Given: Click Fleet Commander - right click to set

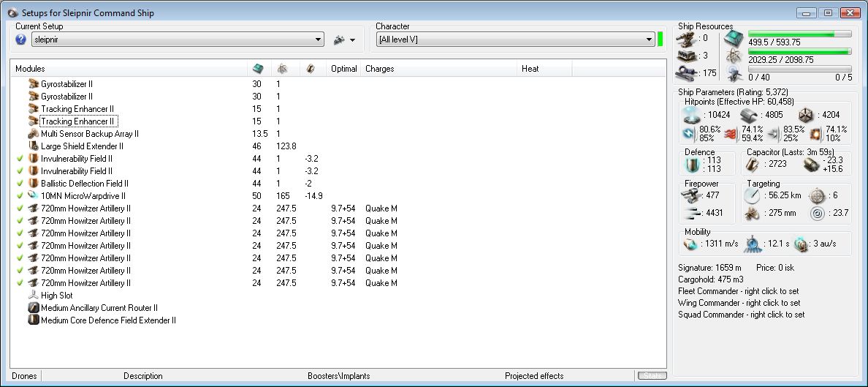Looking at the screenshot, I should click(x=739, y=291).
